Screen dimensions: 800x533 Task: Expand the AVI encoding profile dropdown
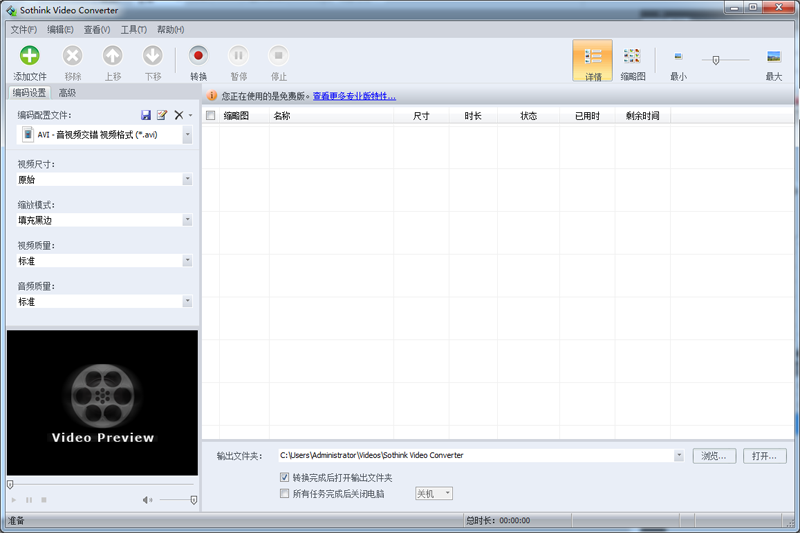click(x=187, y=135)
